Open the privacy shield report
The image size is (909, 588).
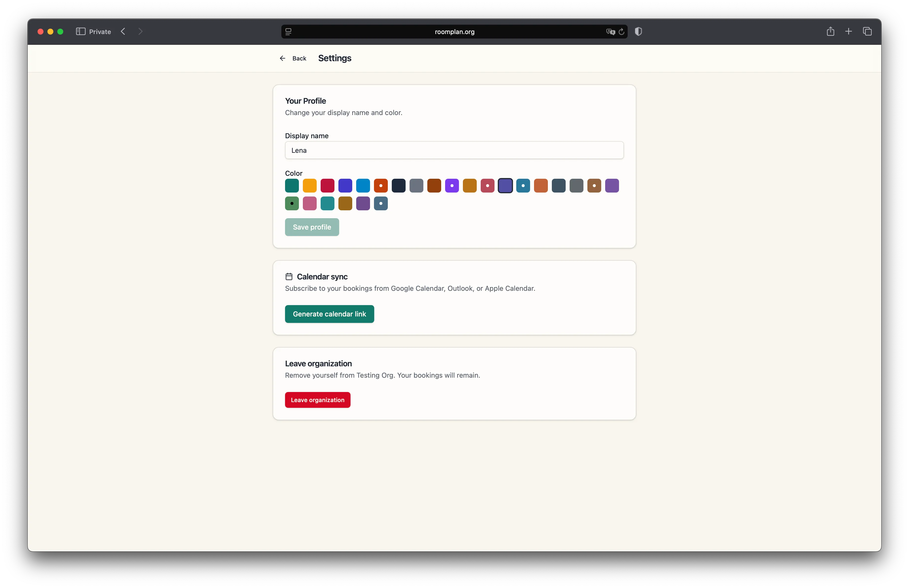point(638,31)
